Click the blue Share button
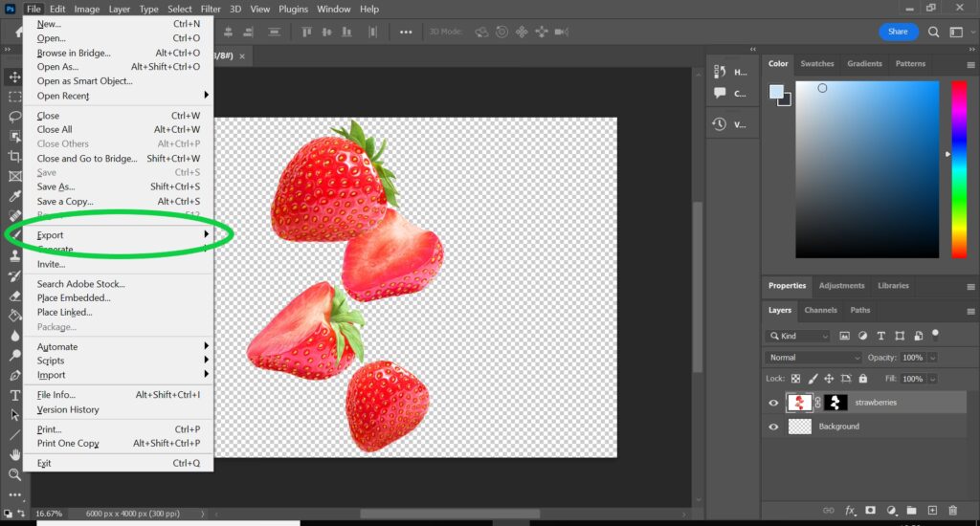Screen dimensions: 980x526 click(x=898, y=32)
